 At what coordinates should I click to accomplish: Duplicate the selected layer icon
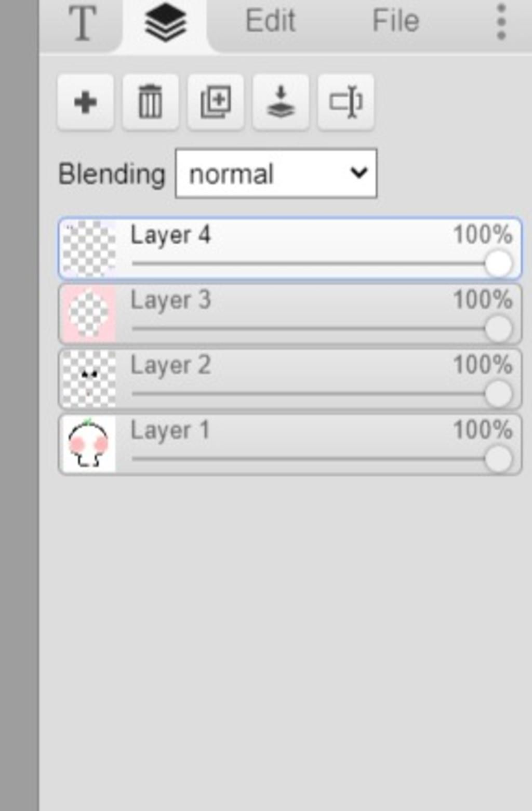coord(216,102)
